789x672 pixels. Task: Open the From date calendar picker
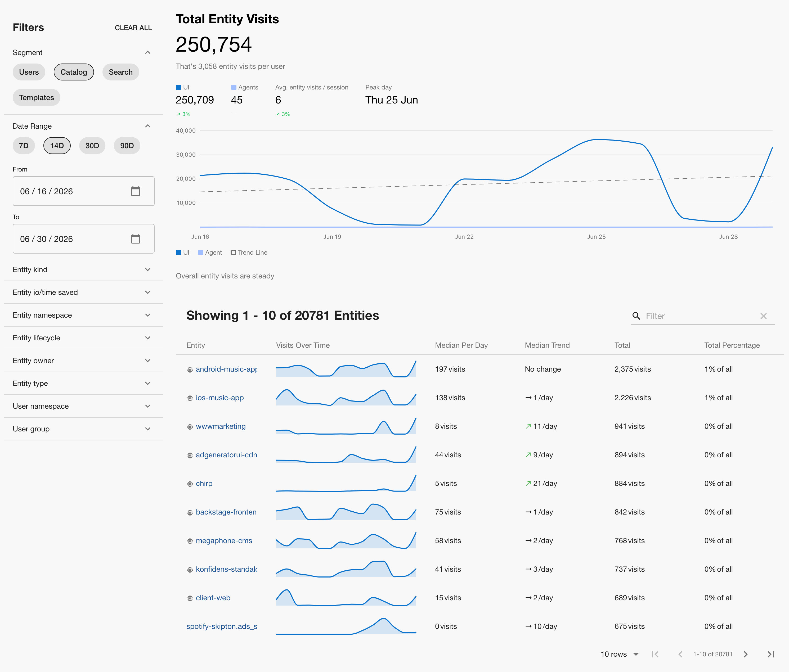[136, 191]
